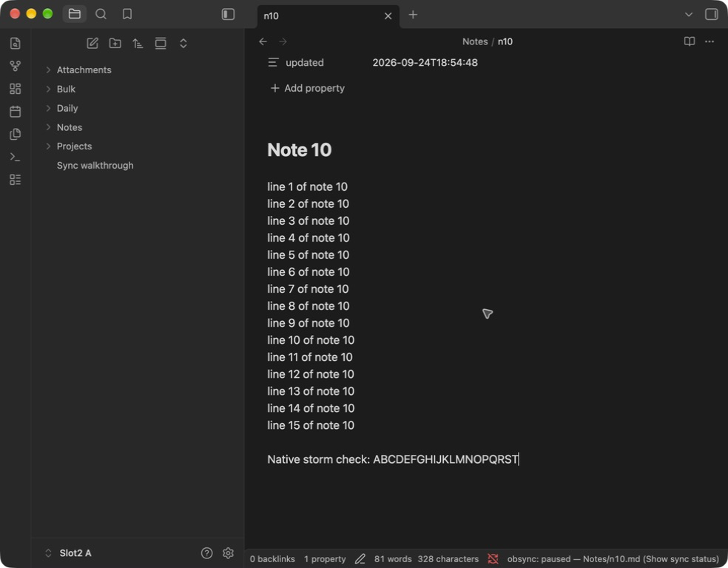
Task: Edit the updated property value
Action: point(425,63)
